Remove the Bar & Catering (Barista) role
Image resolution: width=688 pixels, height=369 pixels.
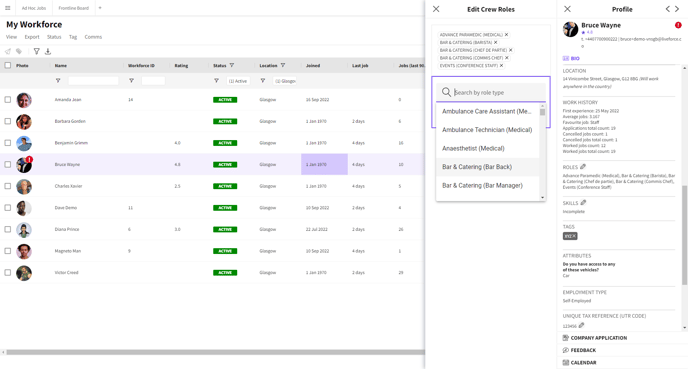496,43
